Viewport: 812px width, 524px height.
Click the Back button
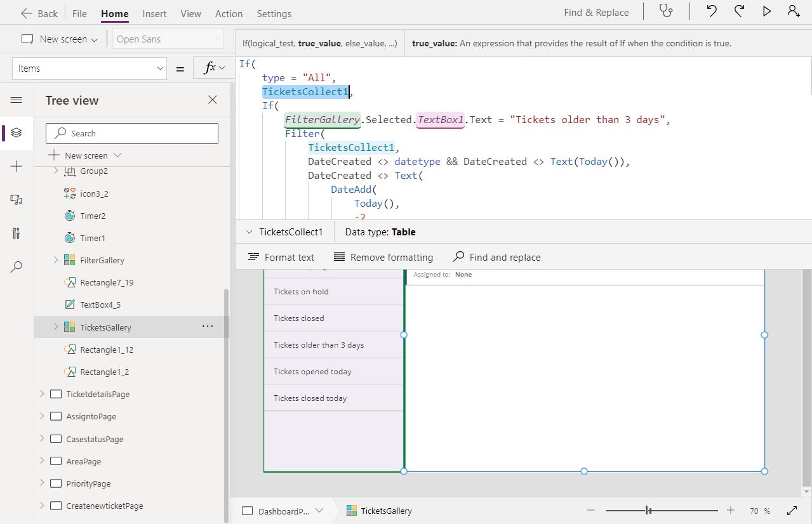39,13
